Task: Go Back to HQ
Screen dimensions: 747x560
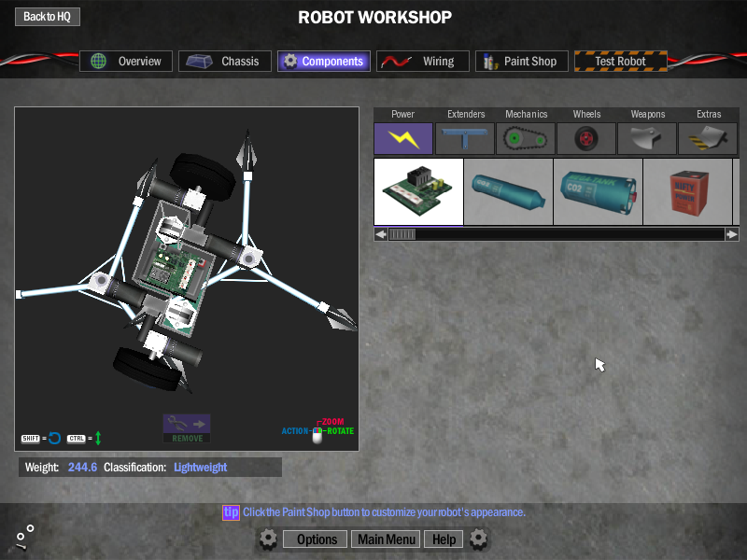Action: click(48, 17)
